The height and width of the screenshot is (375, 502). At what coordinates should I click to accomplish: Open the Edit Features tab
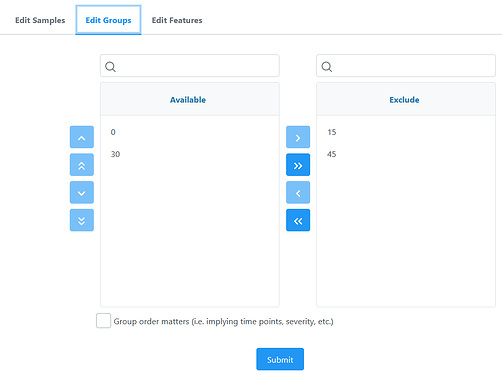pos(177,20)
